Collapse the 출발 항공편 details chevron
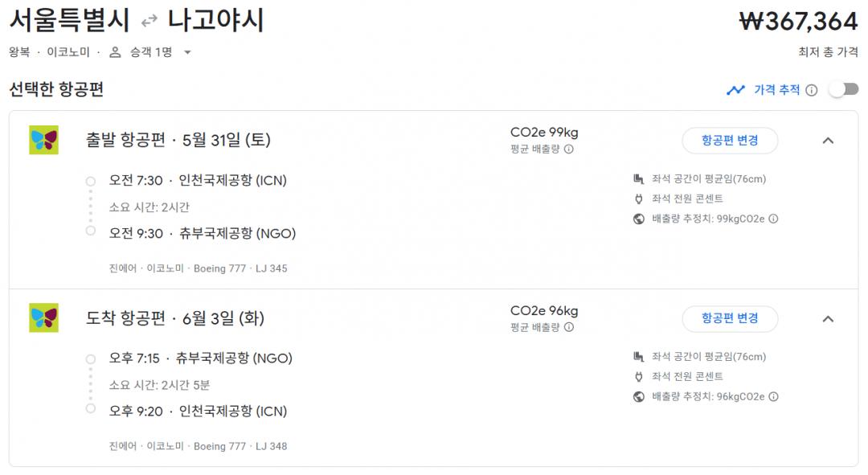The height and width of the screenshot is (475, 868). point(828,141)
